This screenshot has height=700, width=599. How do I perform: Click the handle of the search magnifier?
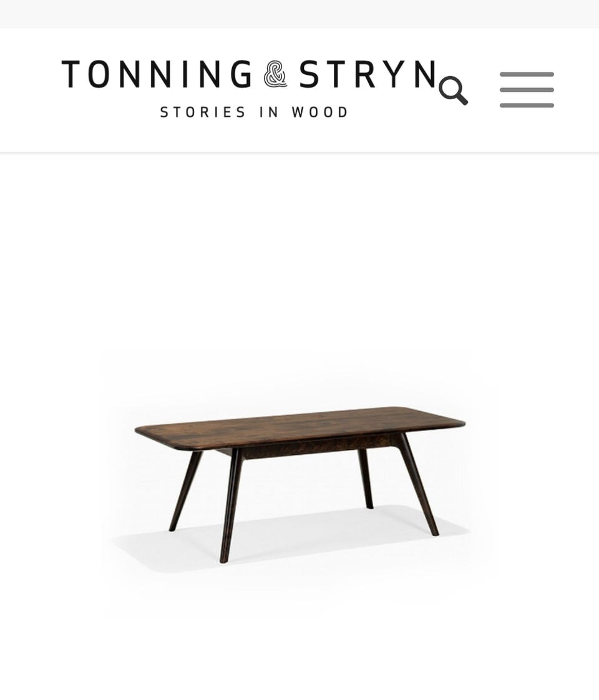click(460, 98)
